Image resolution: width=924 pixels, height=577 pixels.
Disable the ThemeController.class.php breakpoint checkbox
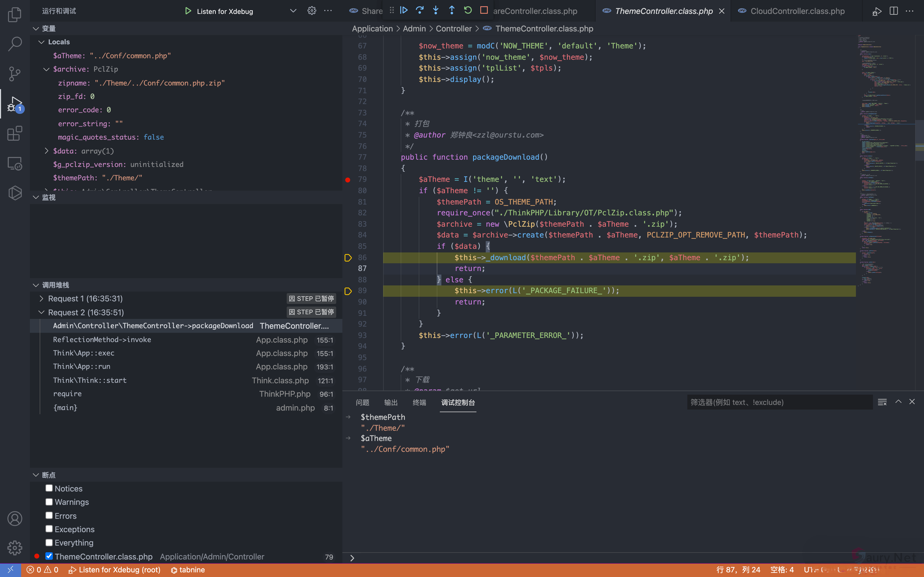(49, 556)
